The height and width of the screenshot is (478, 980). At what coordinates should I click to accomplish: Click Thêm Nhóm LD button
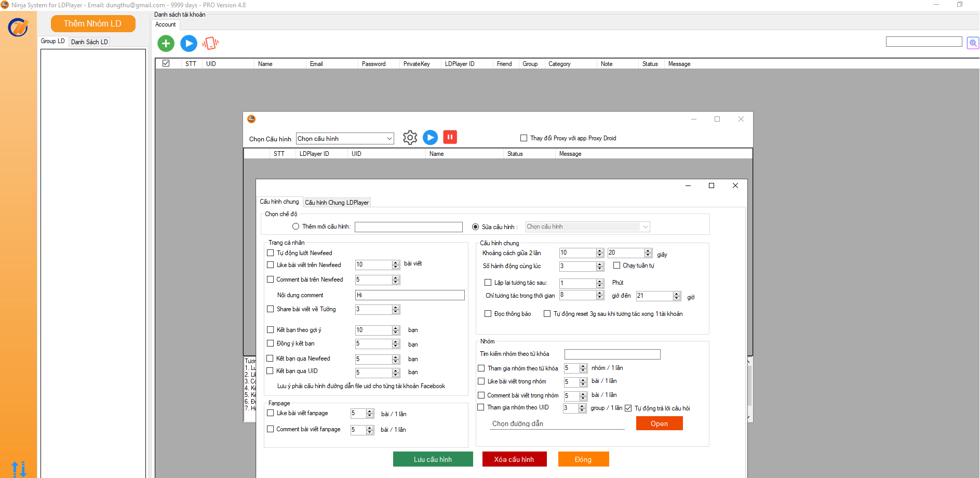(93, 23)
